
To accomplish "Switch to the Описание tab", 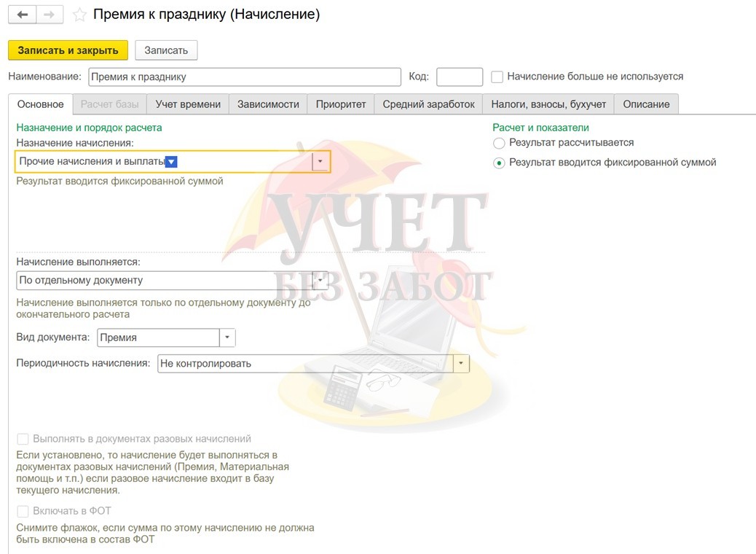I will 646,104.
